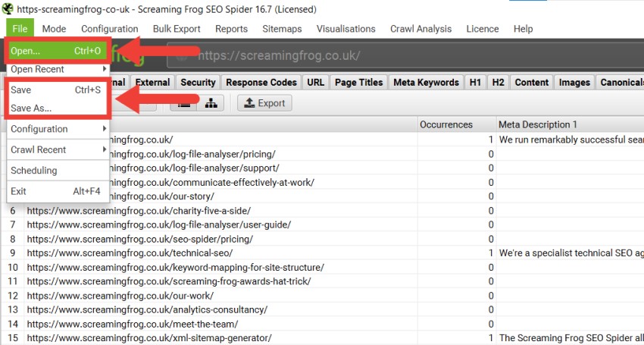This screenshot has height=345, width=644.
Task: Open the Mode menu
Action: coord(55,29)
